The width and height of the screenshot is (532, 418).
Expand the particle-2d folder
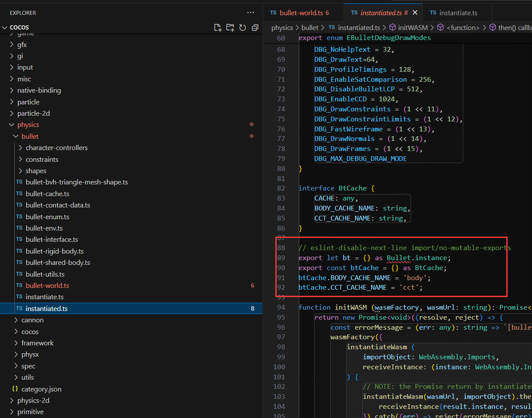point(33,114)
